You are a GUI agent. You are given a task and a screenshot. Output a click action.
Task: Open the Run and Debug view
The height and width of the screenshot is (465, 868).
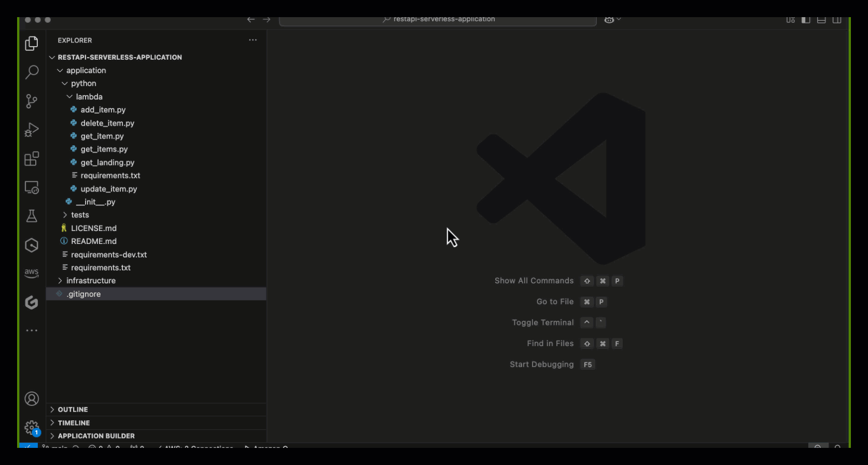[32, 130]
